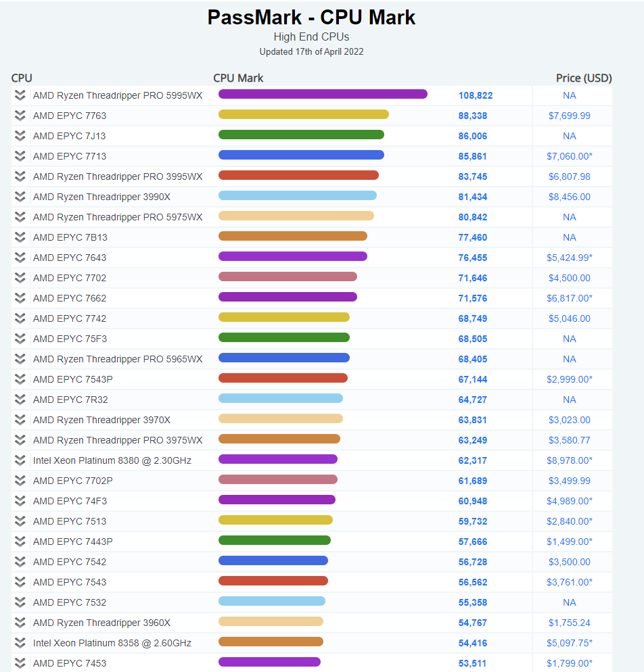The width and height of the screenshot is (644, 672).
Task: Click the green bar for AMD EPYC 7443P
Action: (275, 540)
